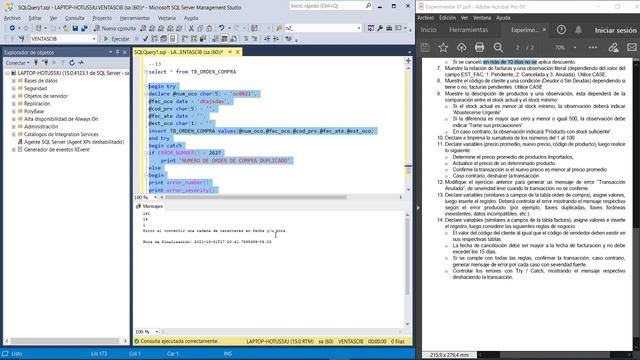
Task: Expand the Replicación node
Action: tap(14, 104)
